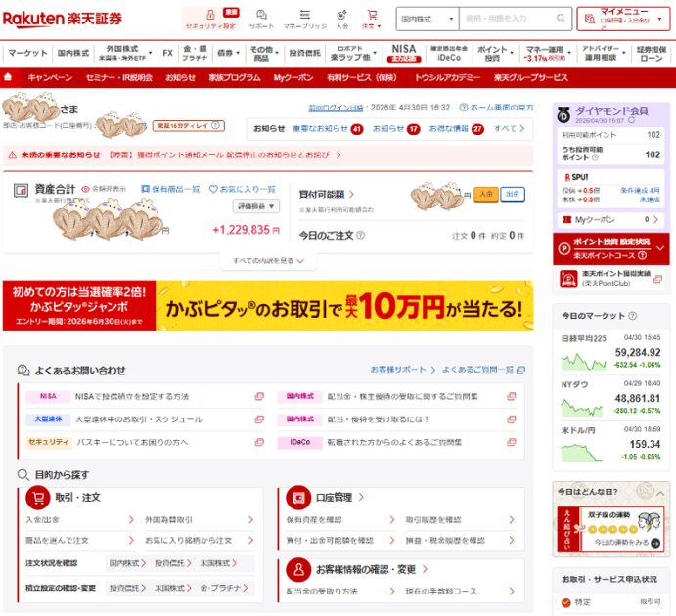This screenshot has height=616, width=676.
Task: Open external link icon for iDeCo FAQ row
Action: 512,442
